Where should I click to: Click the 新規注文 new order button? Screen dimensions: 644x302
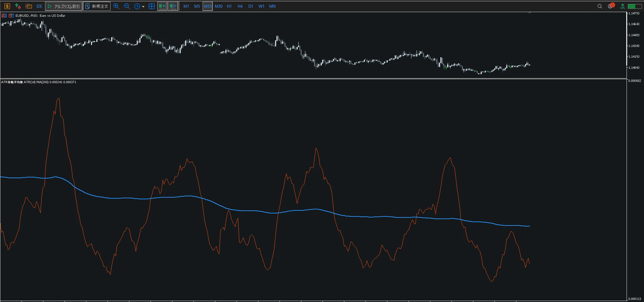pos(97,6)
